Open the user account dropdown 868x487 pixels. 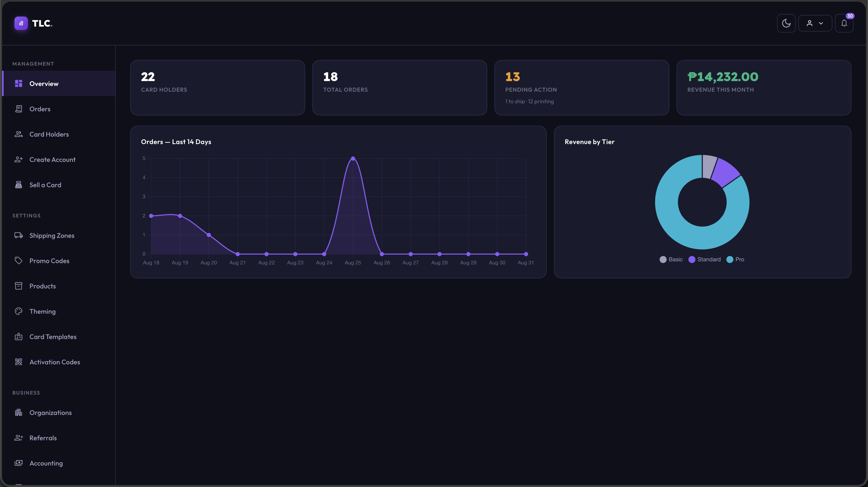coord(815,23)
